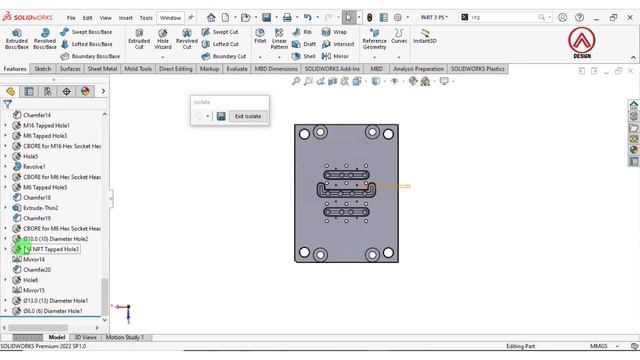Select the Intersect tool
The height and width of the screenshot is (360, 640).
[x=338, y=44]
